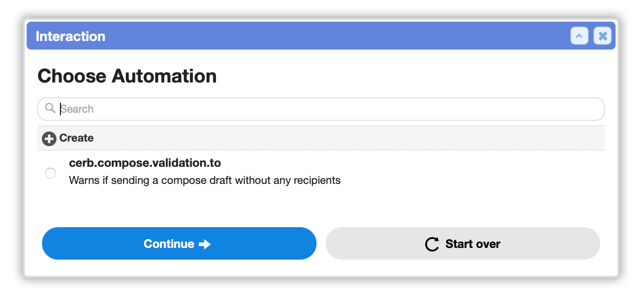Click the Choose Automation heading
The width and height of the screenshot is (644, 302).
(x=127, y=76)
